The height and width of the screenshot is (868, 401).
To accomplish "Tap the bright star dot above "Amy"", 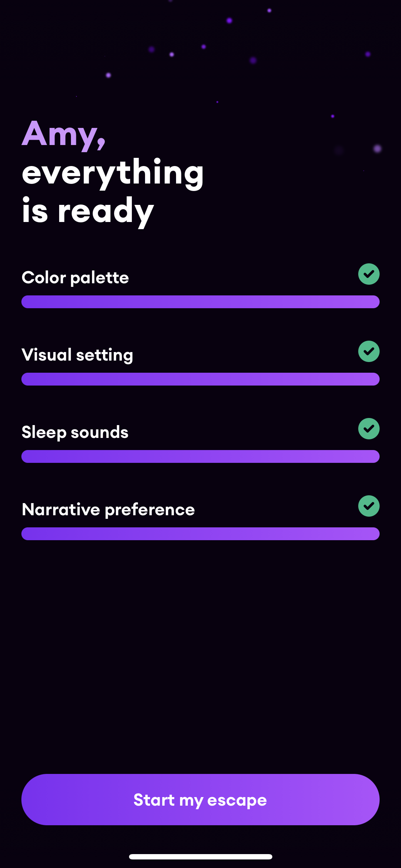I will point(108,75).
